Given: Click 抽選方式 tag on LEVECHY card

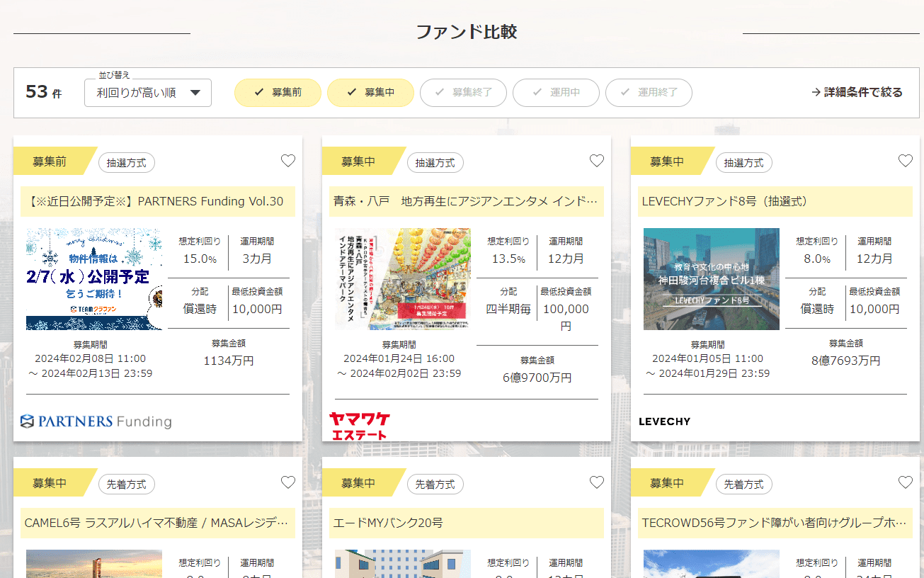Looking at the screenshot, I should [744, 162].
